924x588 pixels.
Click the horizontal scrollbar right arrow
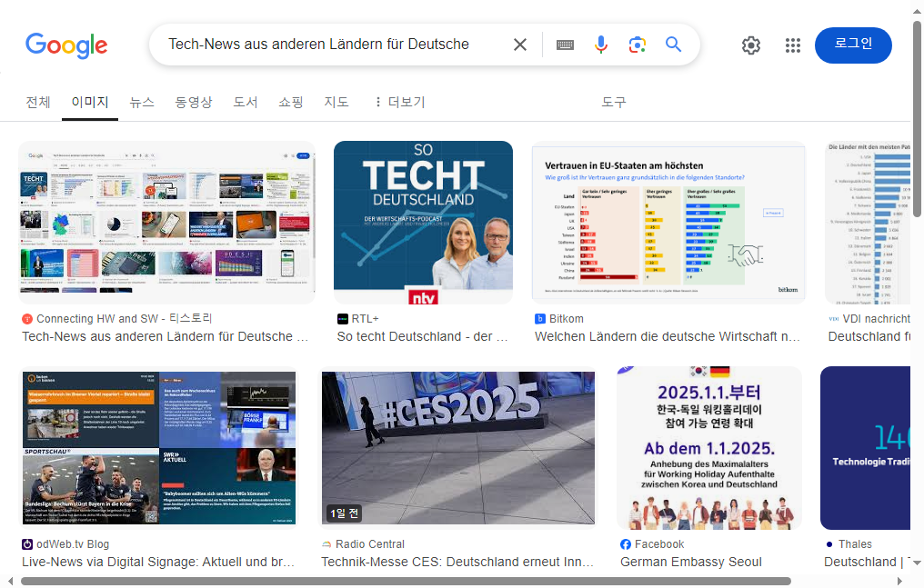coord(899,582)
